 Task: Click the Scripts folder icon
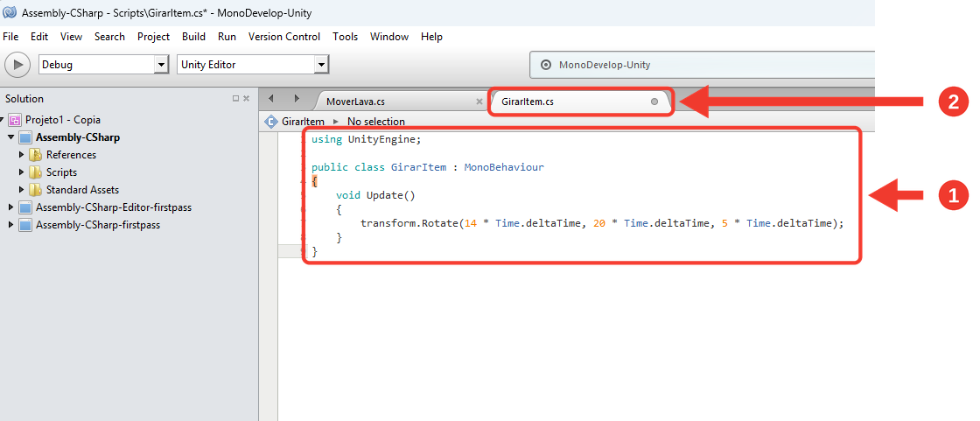tap(36, 172)
